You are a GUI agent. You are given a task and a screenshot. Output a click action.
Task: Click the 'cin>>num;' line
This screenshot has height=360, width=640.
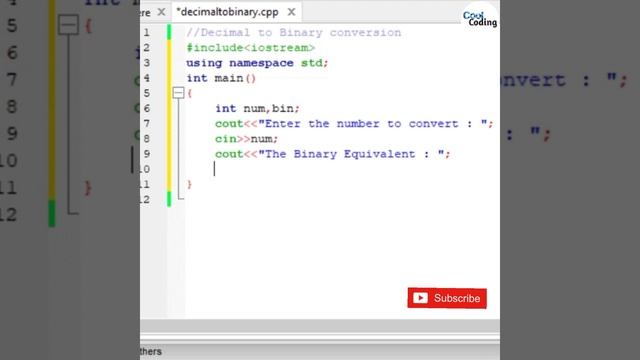(x=246, y=139)
